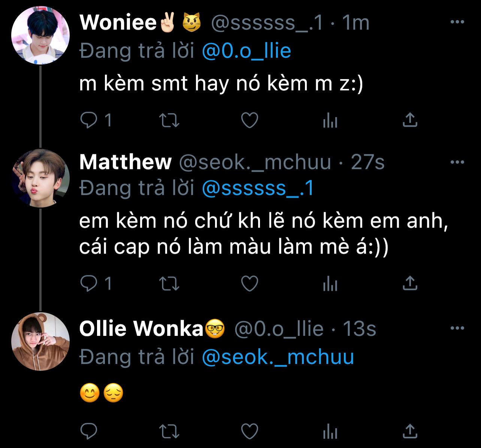Image resolution: width=481 pixels, height=448 pixels.
Task: Share Woniee's tweet
Action: pyautogui.click(x=410, y=120)
